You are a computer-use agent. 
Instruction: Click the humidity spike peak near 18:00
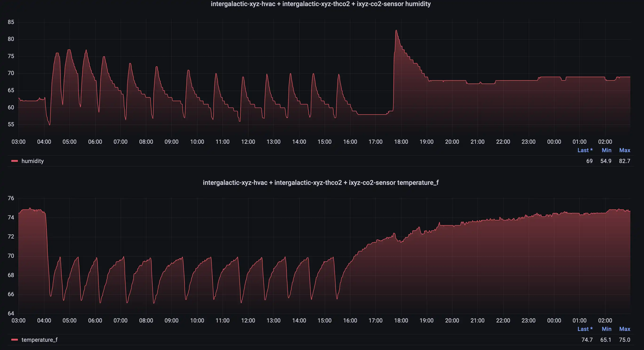point(396,30)
